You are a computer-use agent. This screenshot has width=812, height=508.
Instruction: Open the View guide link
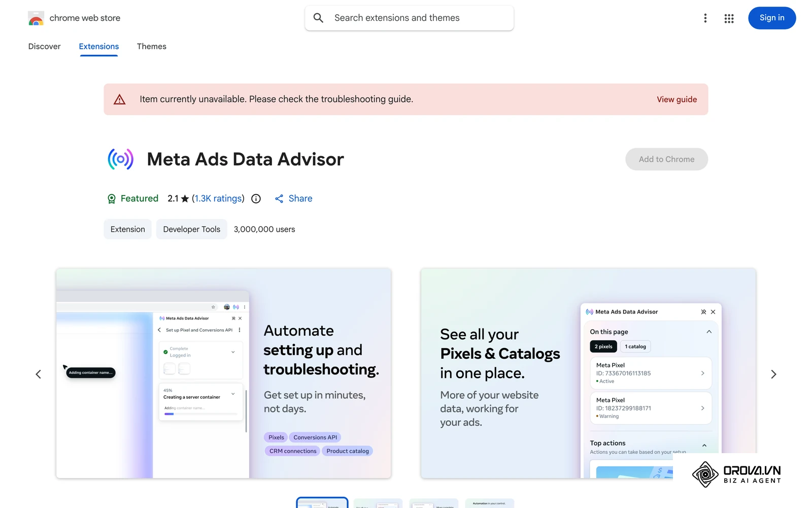(x=676, y=100)
